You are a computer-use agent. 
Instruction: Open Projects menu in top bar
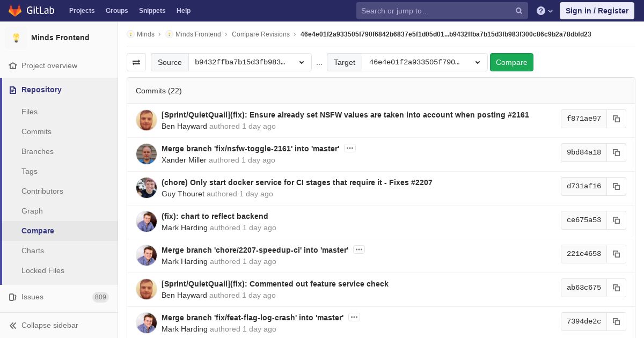coord(82,11)
